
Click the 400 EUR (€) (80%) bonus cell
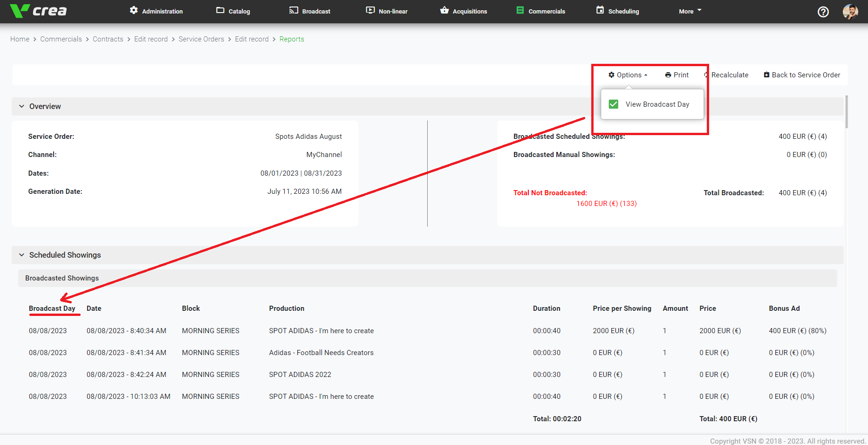tap(798, 331)
